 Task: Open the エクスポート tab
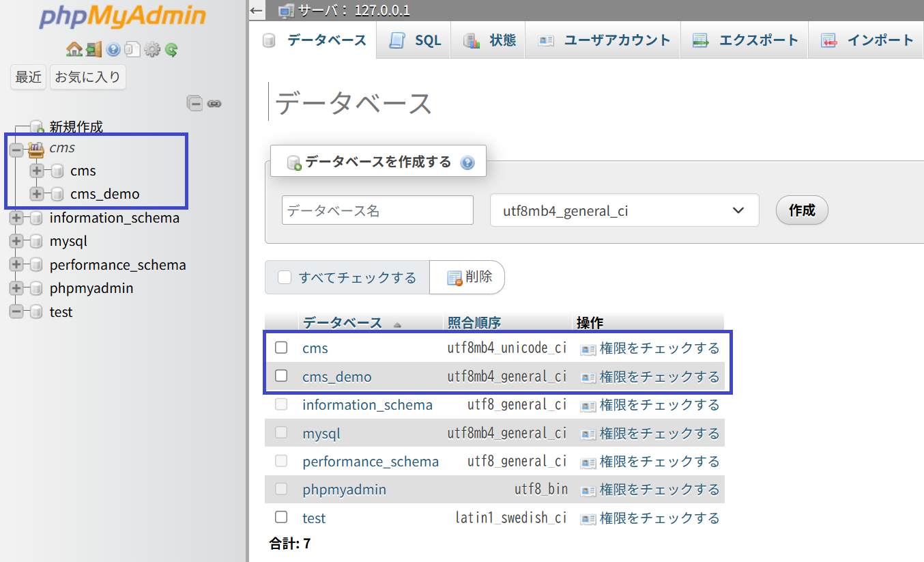coord(745,40)
